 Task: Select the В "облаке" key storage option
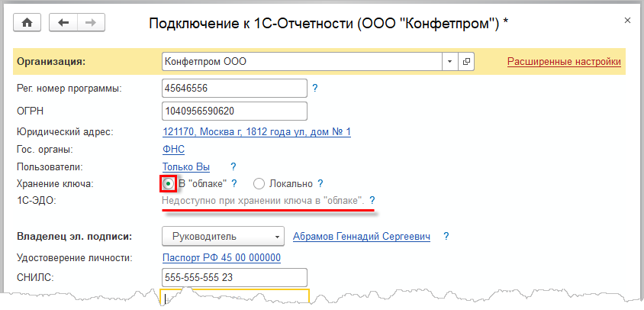168,183
